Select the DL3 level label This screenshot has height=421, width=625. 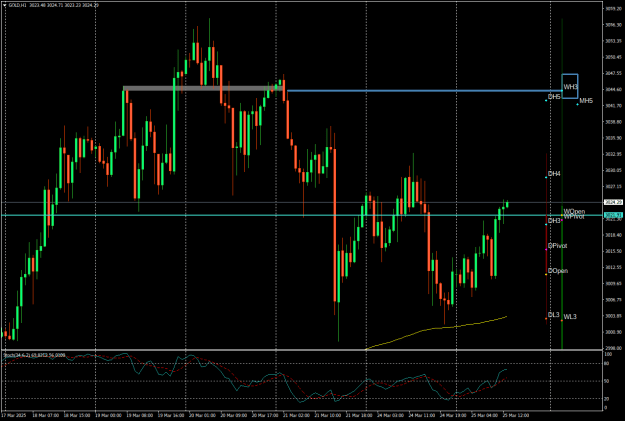click(554, 315)
